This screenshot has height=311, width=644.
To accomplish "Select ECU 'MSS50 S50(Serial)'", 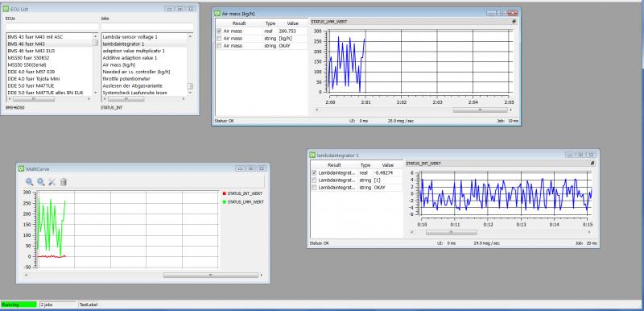I will click(27, 64).
